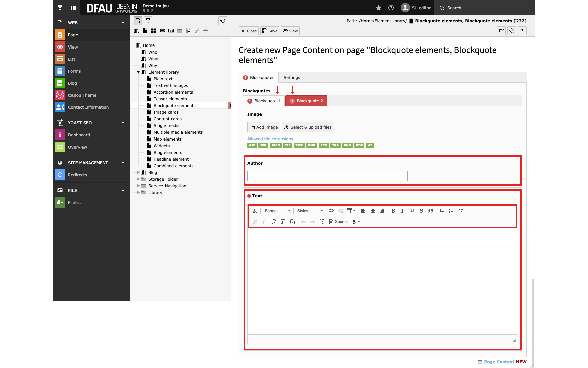This screenshot has height=368, width=588.
Task: Toggle Source view in the editor
Action: pyautogui.click(x=338, y=222)
